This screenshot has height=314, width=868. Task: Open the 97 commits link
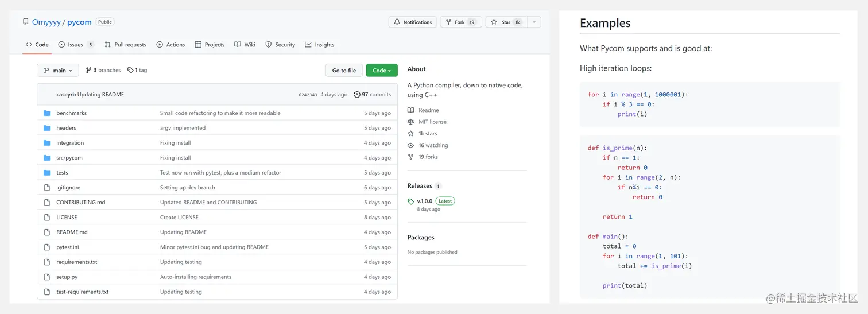373,95
